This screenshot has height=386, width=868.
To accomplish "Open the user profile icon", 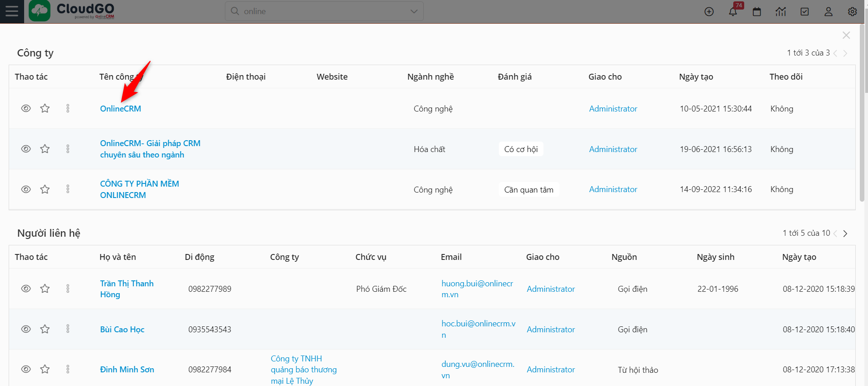I will pos(828,12).
